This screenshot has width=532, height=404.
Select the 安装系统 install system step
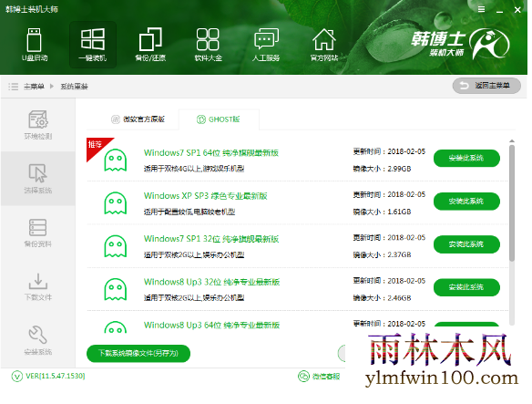pyautogui.click(x=38, y=340)
